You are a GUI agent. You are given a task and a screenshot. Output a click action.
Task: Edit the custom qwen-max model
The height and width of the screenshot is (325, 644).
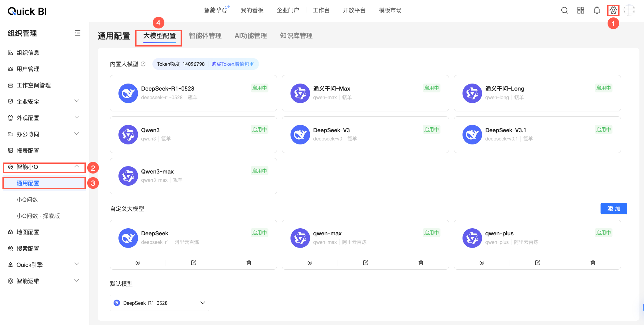pyautogui.click(x=365, y=263)
